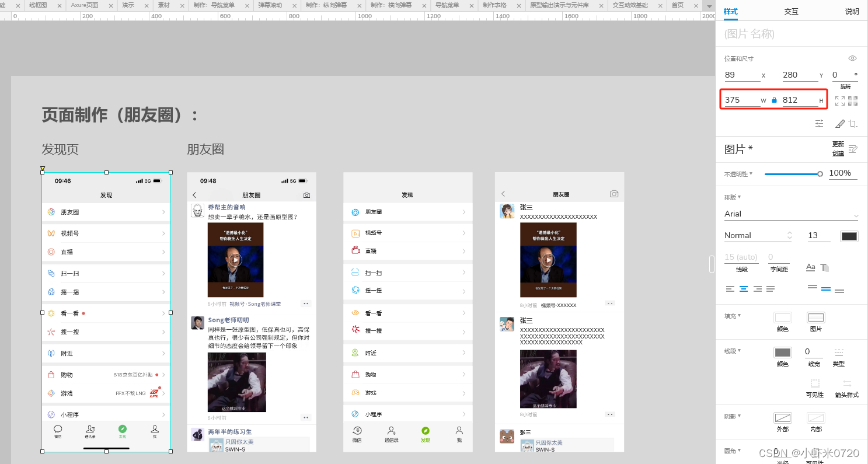Click the style manager edit icon
868x464 pixels.
point(853,149)
